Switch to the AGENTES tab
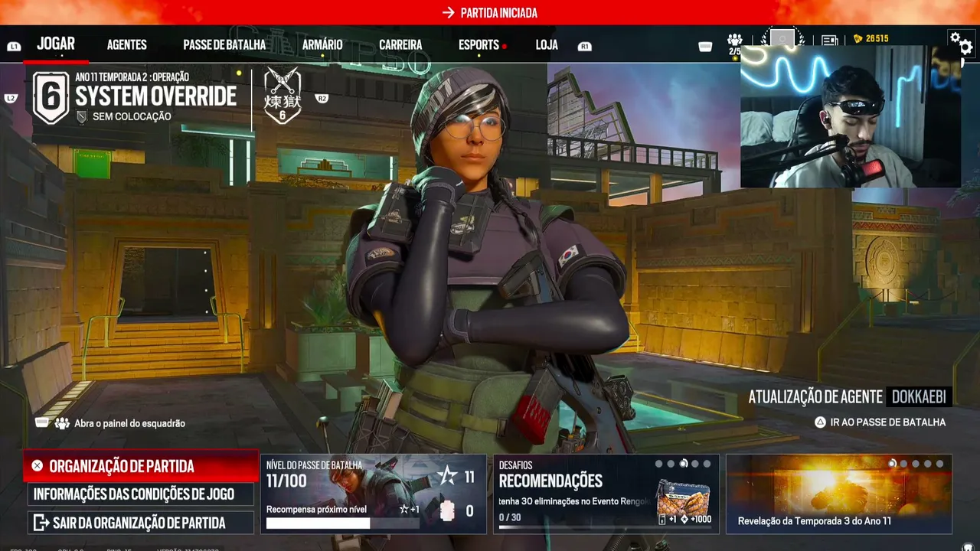Viewport: 980px width, 551px height. tap(127, 45)
